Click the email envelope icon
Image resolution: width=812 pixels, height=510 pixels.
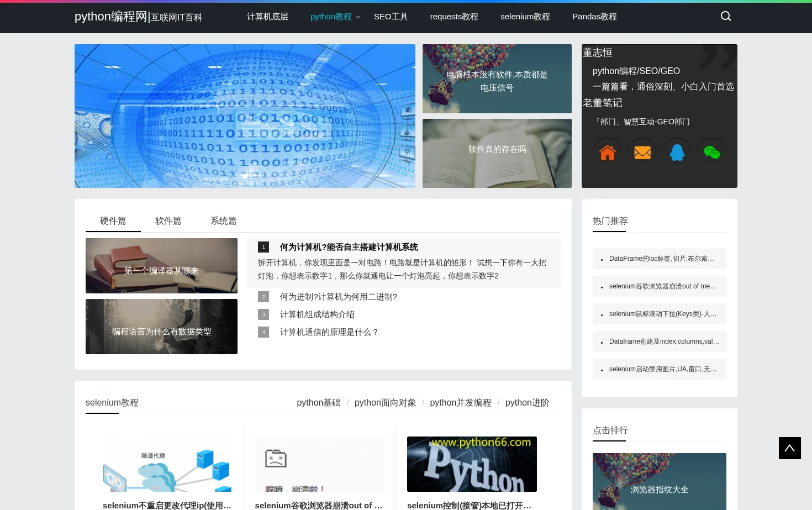642,153
